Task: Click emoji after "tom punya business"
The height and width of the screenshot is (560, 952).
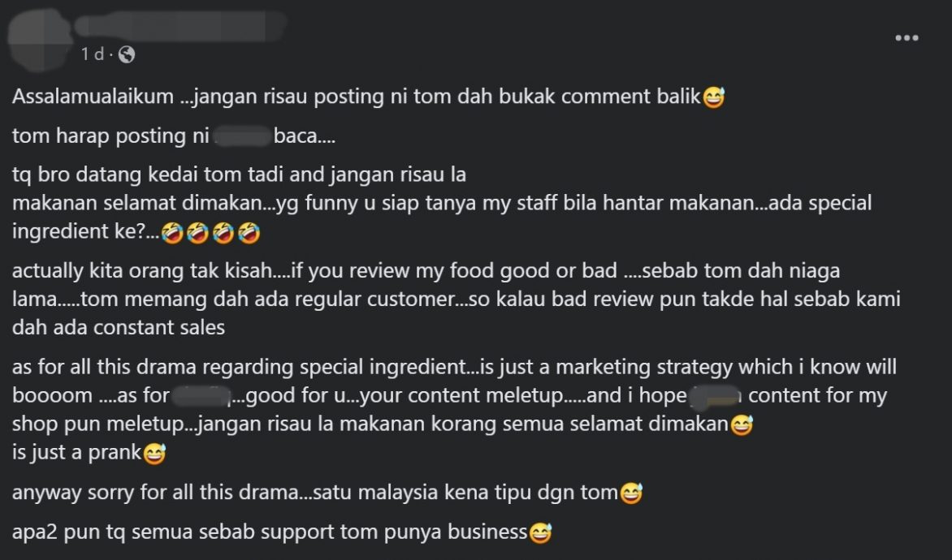Action: [x=540, y=532]
